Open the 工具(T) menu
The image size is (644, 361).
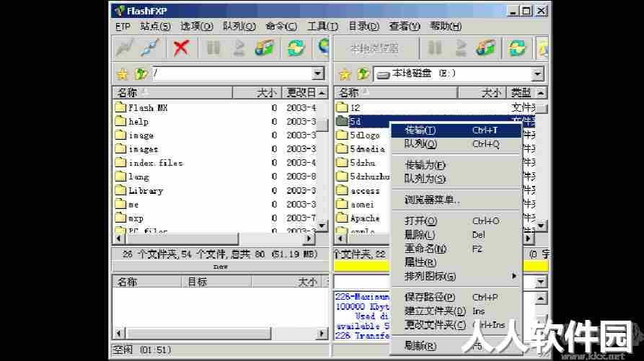pyautogui.click(x=323, y=26)
